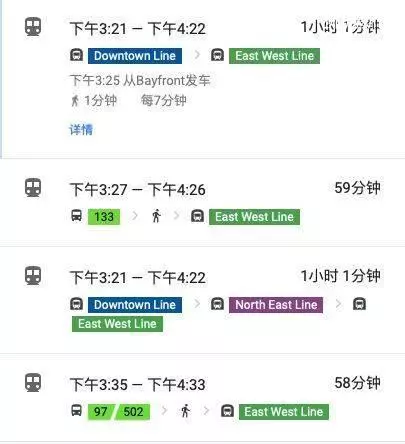Click the walking icon beside 1分钟
The width and height of the screenshot is (405, 444).
click(x=75, y=100)
